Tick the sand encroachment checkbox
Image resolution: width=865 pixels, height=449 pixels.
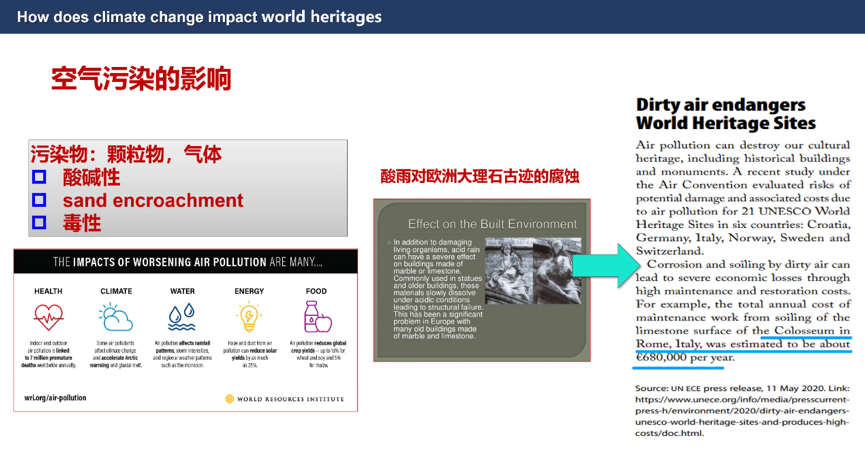coord(39,200)
